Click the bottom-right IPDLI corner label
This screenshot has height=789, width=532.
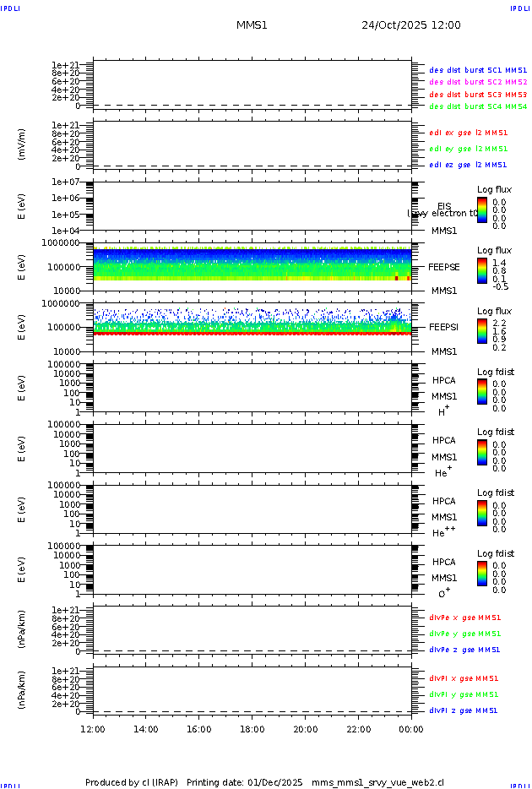[x=519, y=785]
